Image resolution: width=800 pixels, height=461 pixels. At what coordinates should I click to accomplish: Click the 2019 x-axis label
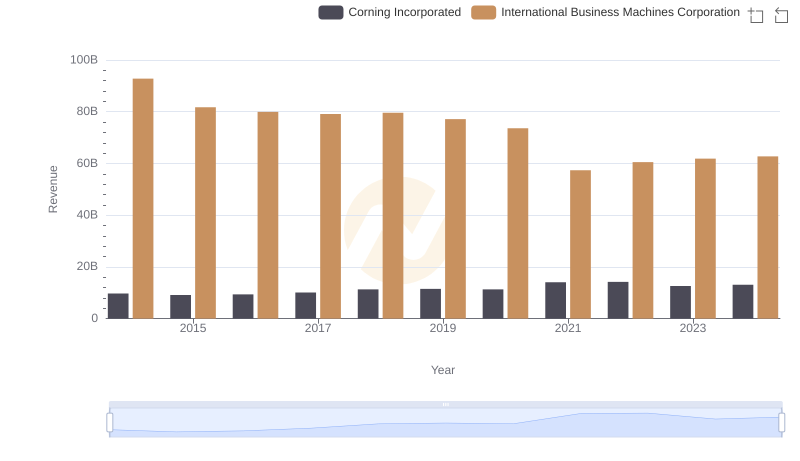(443, 328)
